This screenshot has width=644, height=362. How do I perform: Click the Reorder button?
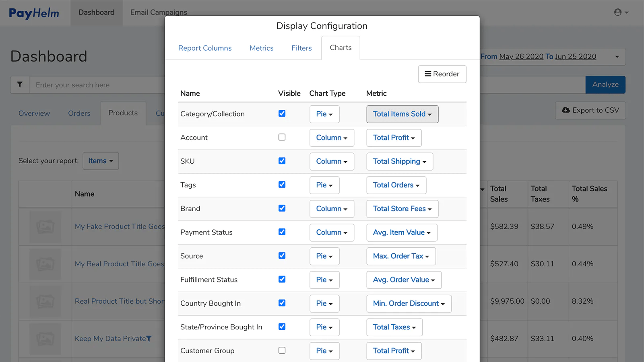[442, 74]
